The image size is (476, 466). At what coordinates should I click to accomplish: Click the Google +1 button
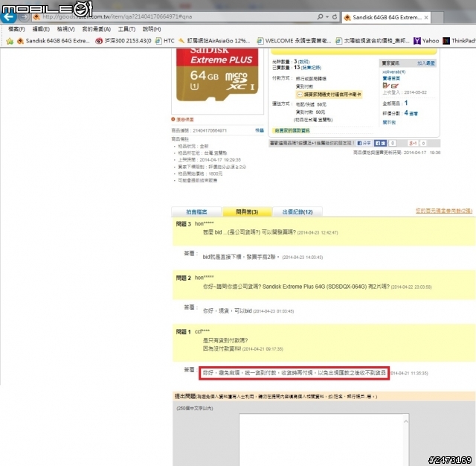click(414, 143)
